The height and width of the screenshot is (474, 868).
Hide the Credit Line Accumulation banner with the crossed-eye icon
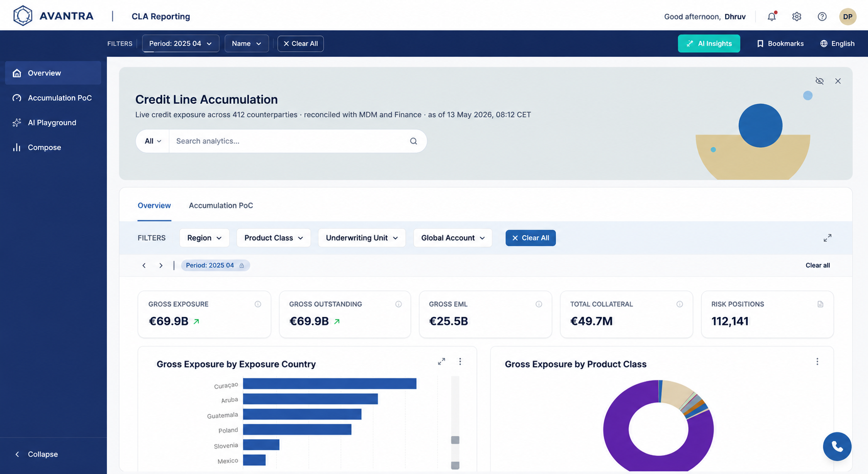[819, 81]
